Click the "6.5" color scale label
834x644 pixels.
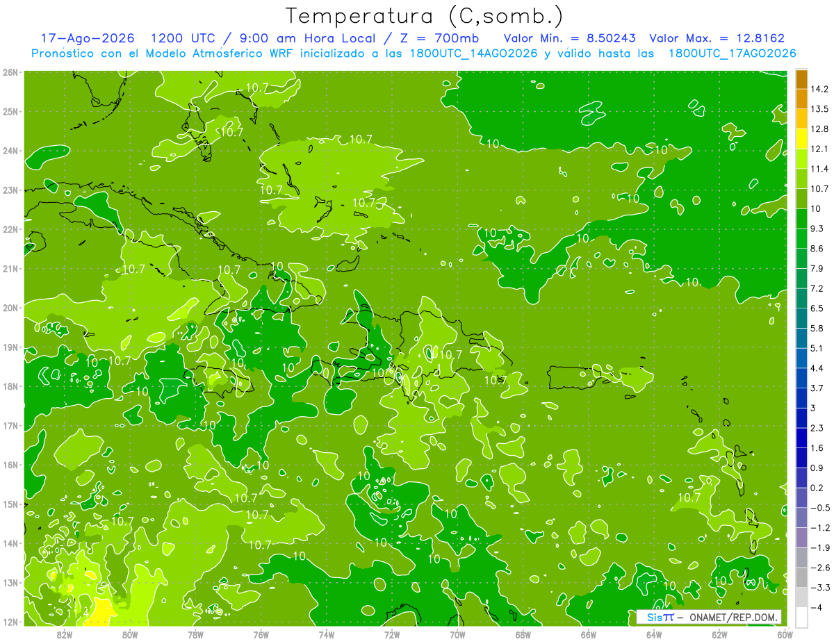(817, 308)
